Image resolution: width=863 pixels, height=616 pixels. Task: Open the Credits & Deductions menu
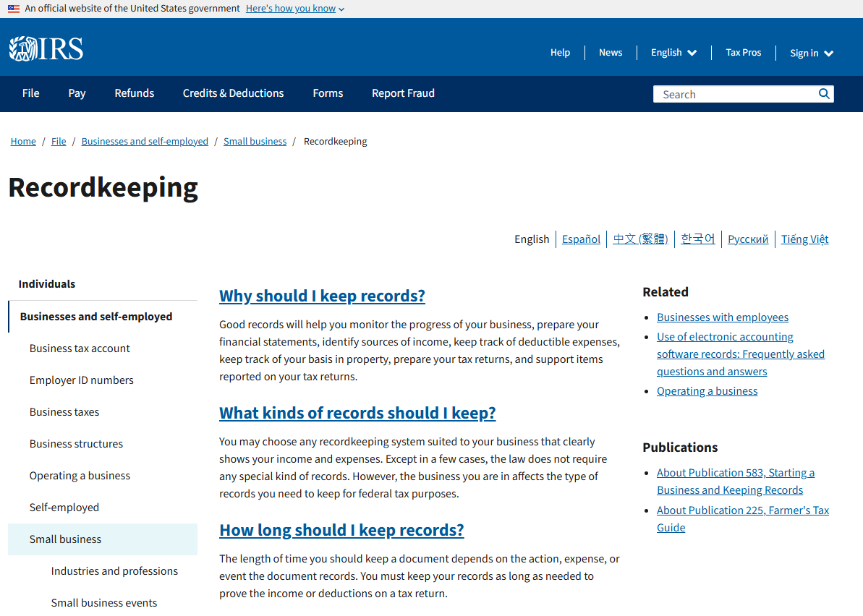pos(233,93)
